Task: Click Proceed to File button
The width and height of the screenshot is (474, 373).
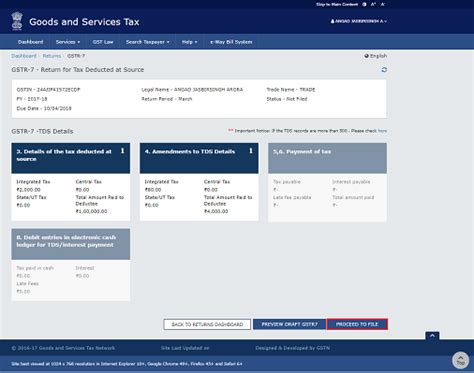Action: [x=357, y=324]
